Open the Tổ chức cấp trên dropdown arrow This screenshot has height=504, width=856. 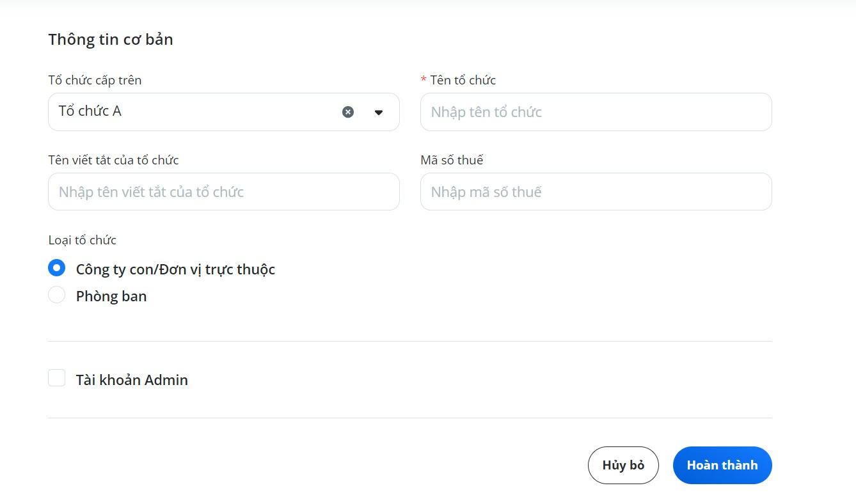click(x=379, y=113)
